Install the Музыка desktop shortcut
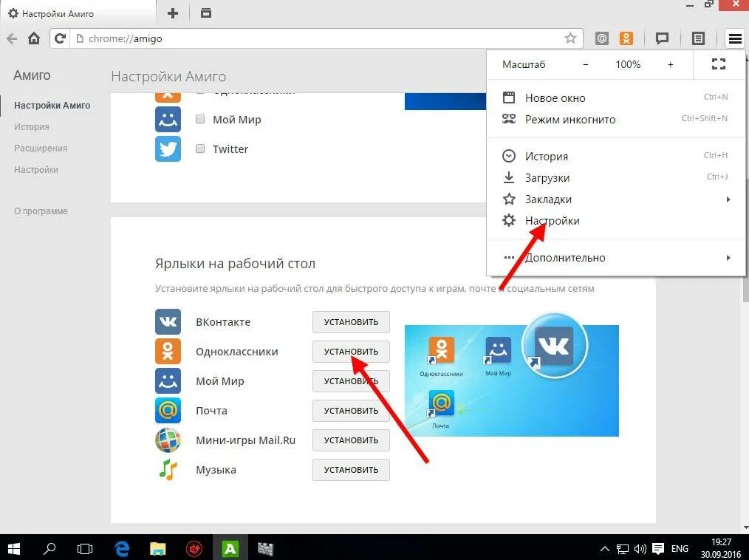749x560 pixels. [351, 470]
